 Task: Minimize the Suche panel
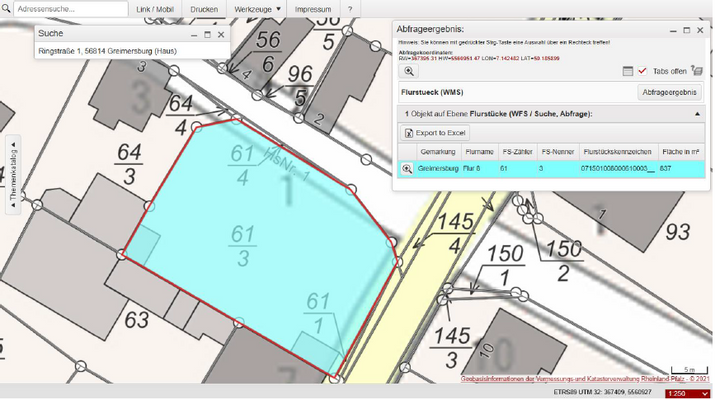(x=192, y=34)
